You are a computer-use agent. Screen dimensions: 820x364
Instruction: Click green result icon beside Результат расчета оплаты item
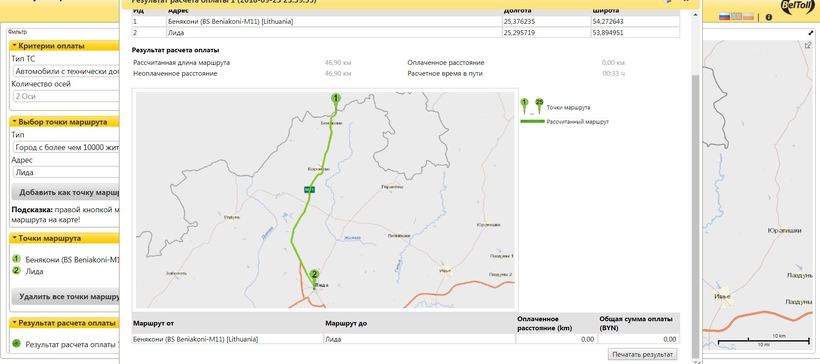click(16, 344)
